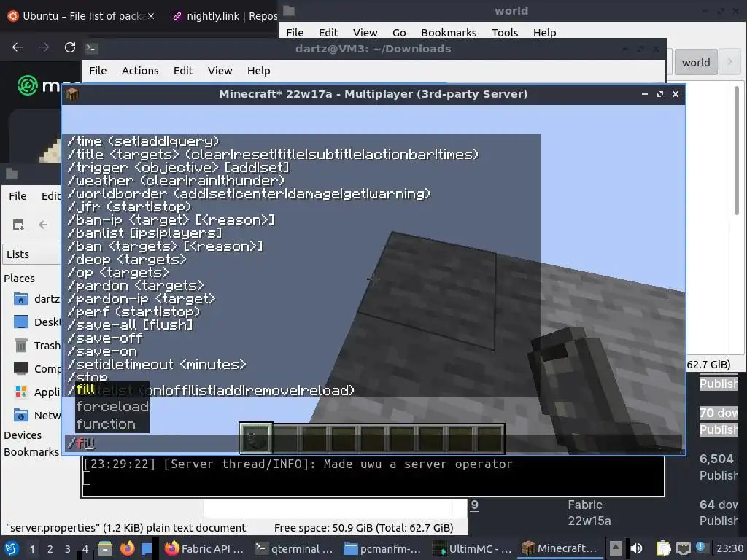This screenshot has width=747, height=560.
Task: Click the world path button
Action: click(696, 63)
